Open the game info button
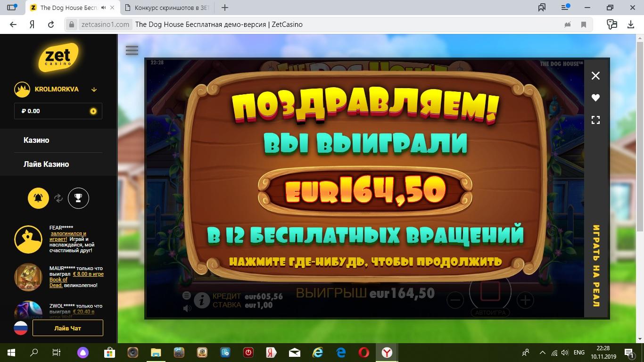The width and height of the screenshot is (644, 362). pyautogui.click(x=202, y=300)
